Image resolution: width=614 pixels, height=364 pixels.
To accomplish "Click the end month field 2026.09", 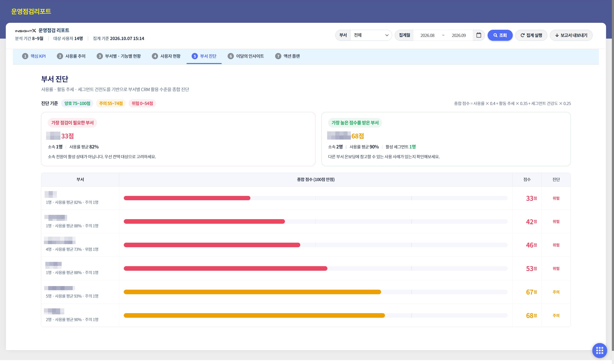I will click(x=459, y=35).
